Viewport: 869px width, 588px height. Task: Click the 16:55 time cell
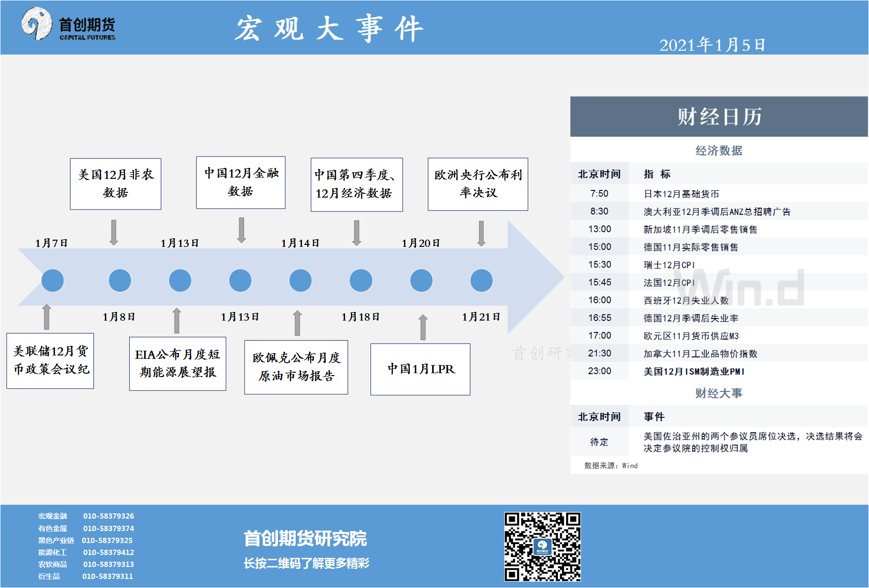click(x=599, y=318)
